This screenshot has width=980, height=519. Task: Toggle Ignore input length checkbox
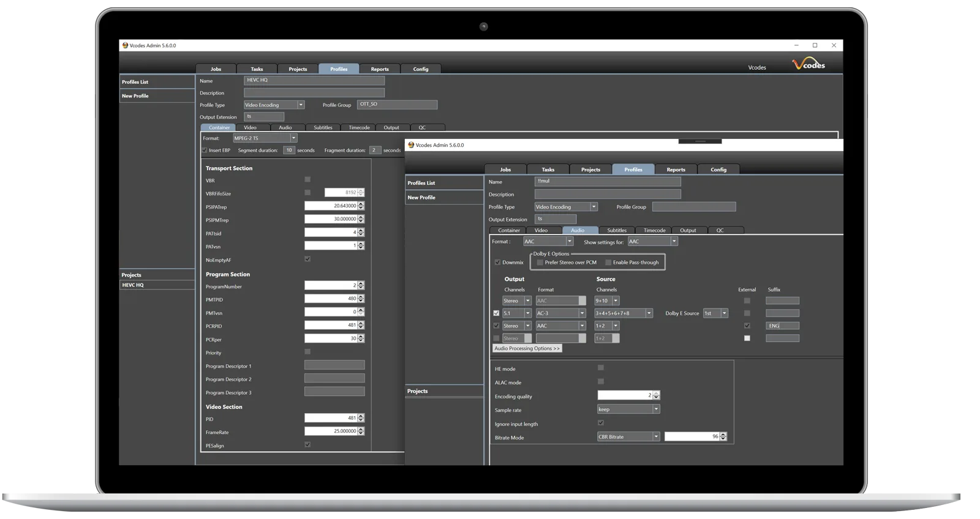(601, 423)
